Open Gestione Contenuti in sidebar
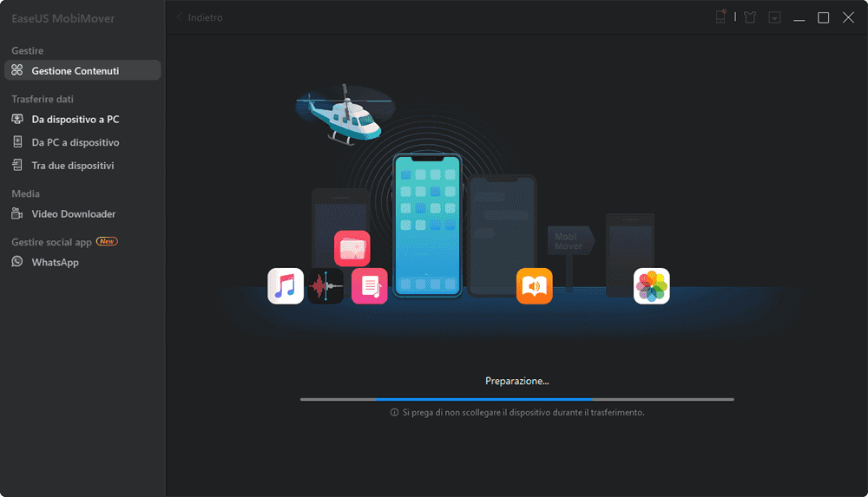Viewport: 868px width, 497px height. (x=82, y=70)
